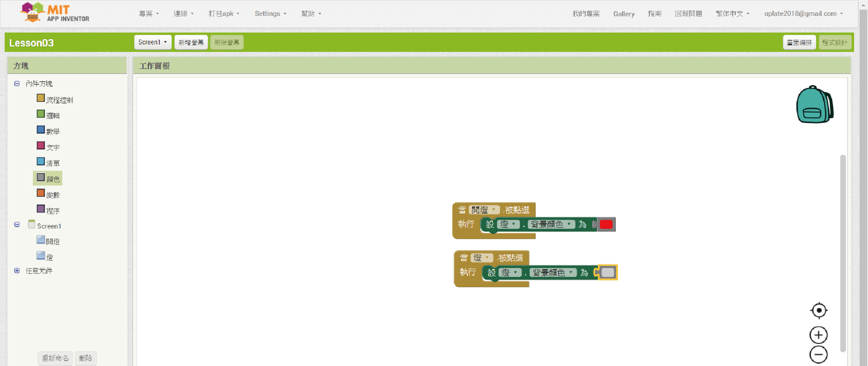The height and width of the screenshot is (366, 868).
Task: Collapse the 內件方塊 tree section
Action: click(x=17, y=84)
